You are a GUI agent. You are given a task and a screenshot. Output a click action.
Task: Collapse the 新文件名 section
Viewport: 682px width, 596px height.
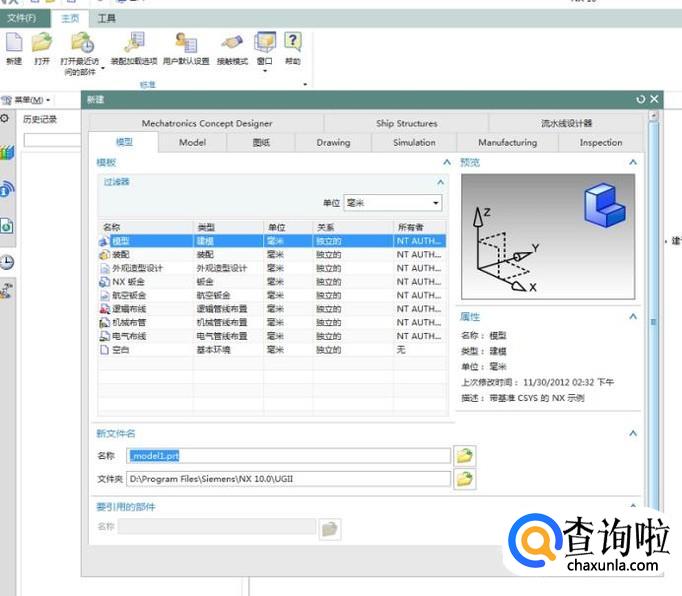coord(633,433)
